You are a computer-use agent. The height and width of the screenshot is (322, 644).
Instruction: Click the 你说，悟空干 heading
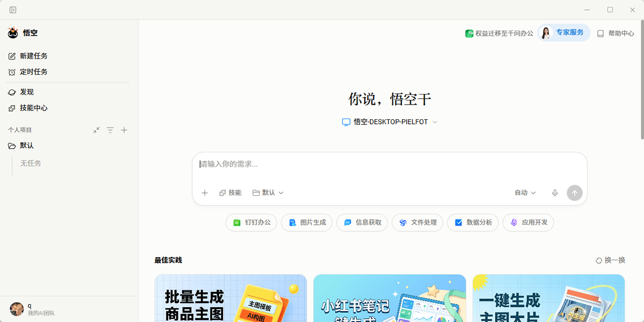(390, 99)
